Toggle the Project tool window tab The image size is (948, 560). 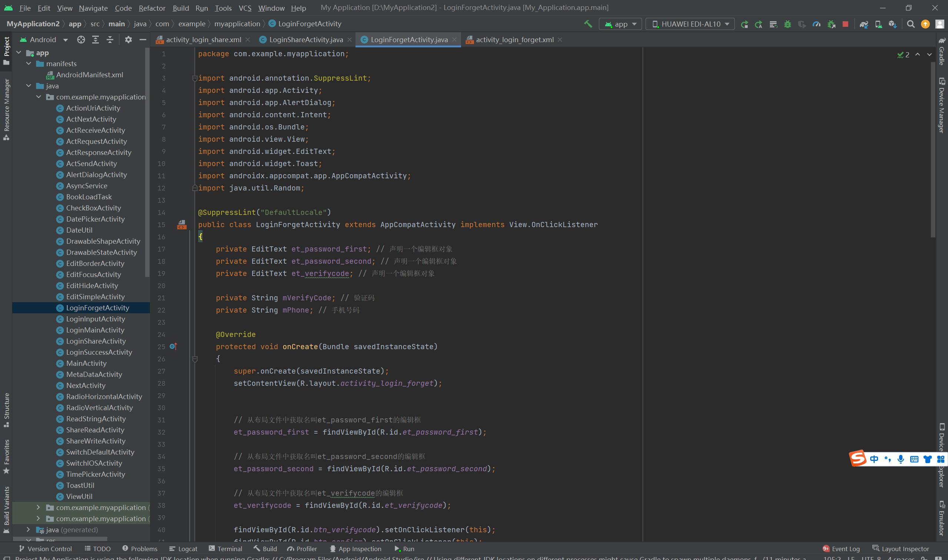(6, 50)
